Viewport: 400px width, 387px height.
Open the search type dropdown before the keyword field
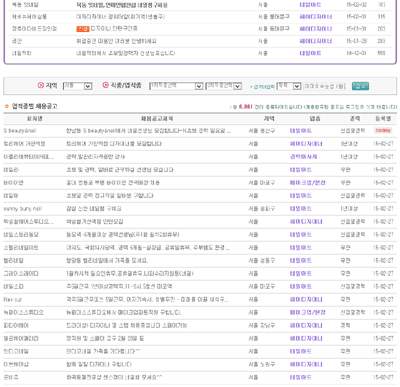(289, 86)
